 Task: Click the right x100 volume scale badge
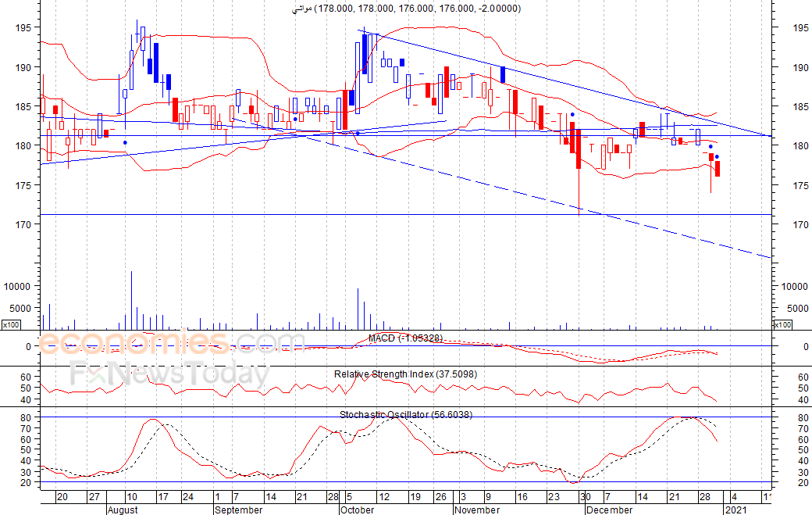782,324
